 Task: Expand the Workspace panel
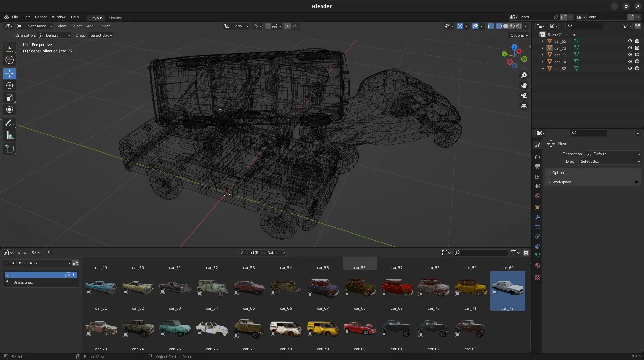click(x=561, y=182)
